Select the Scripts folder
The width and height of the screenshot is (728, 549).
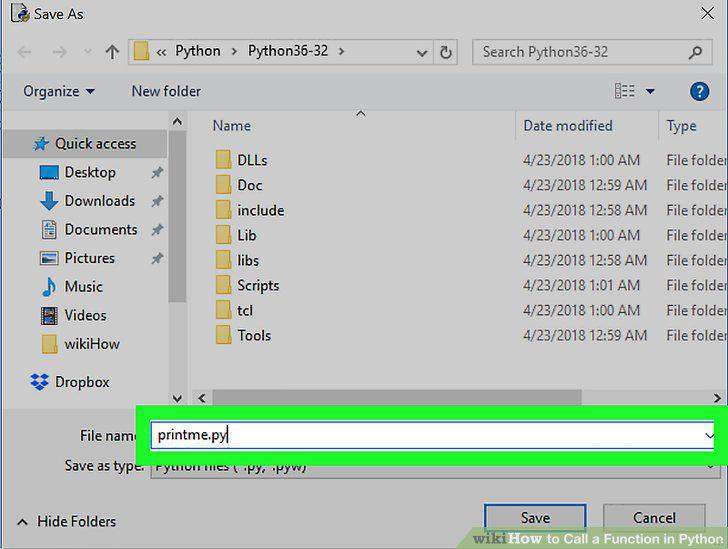click(247, 286)
